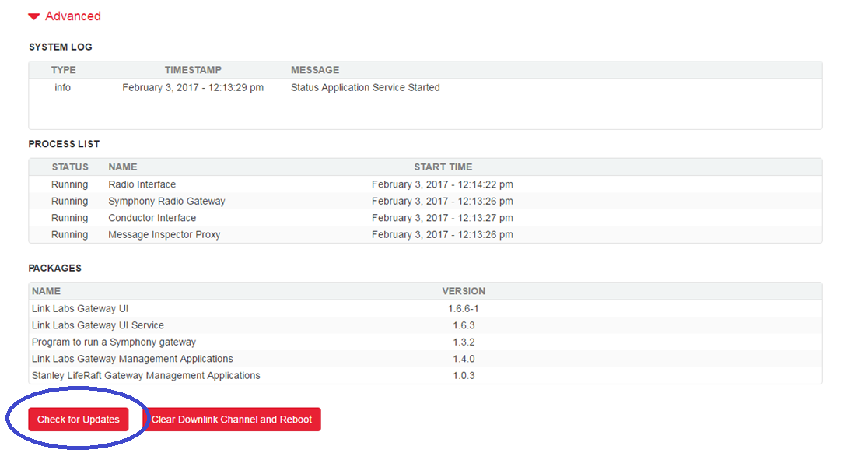Click the Symphony Radio Gateway process
This screenshot has width=868, height=467.
click(166, 201)
